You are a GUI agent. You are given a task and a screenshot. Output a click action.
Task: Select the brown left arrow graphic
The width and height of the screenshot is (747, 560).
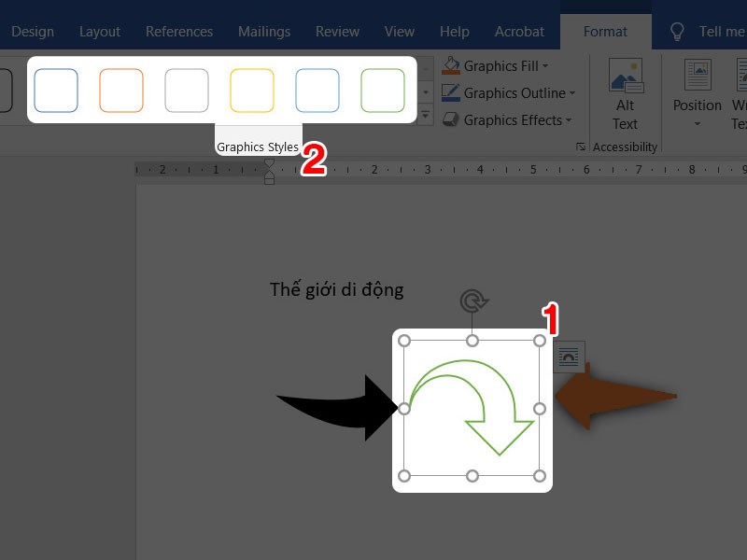point(616,396)
